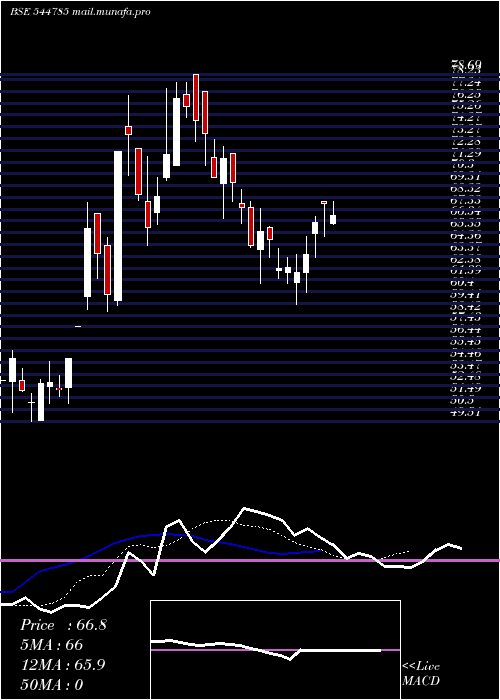Click the 59.41 price axis label
500x700 pixels.
tap(466, 295)
